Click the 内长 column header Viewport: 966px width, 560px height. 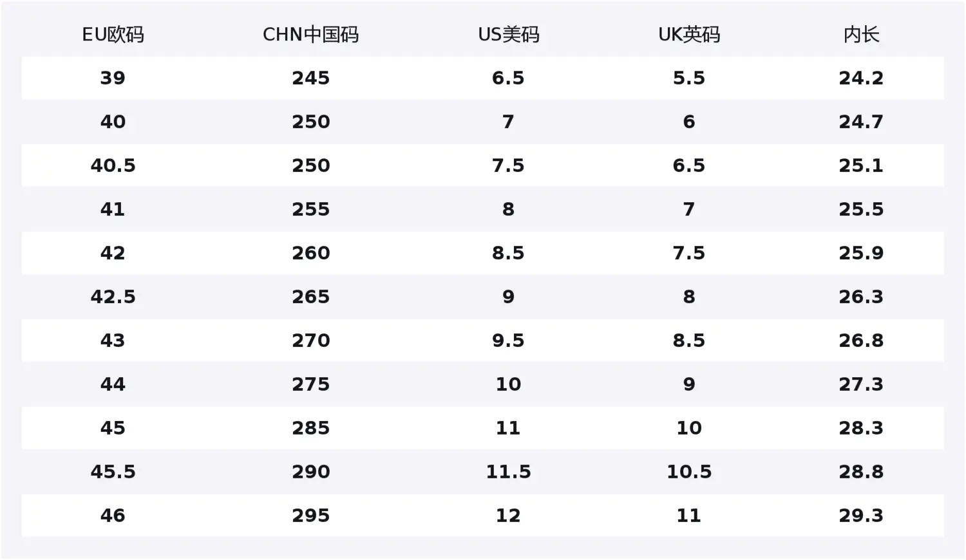click(x=861, y=35)
